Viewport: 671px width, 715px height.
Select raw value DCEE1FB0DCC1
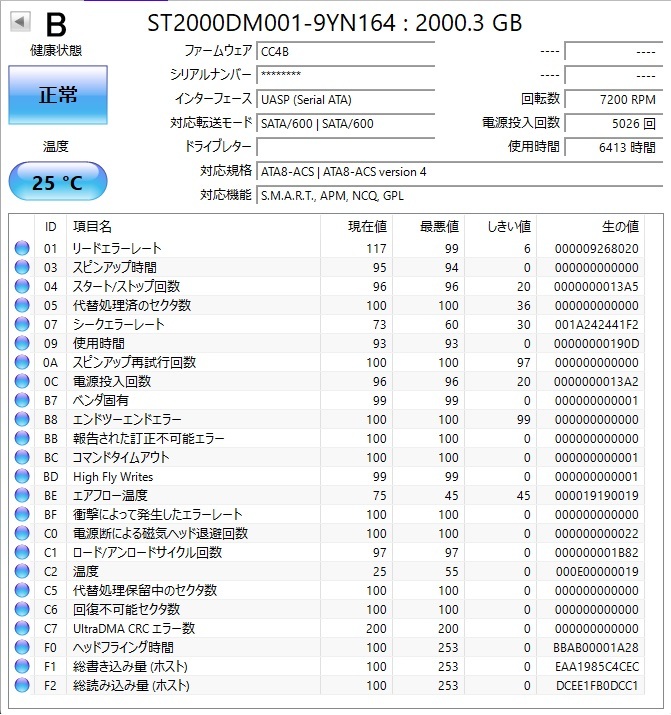click(597, 686)
